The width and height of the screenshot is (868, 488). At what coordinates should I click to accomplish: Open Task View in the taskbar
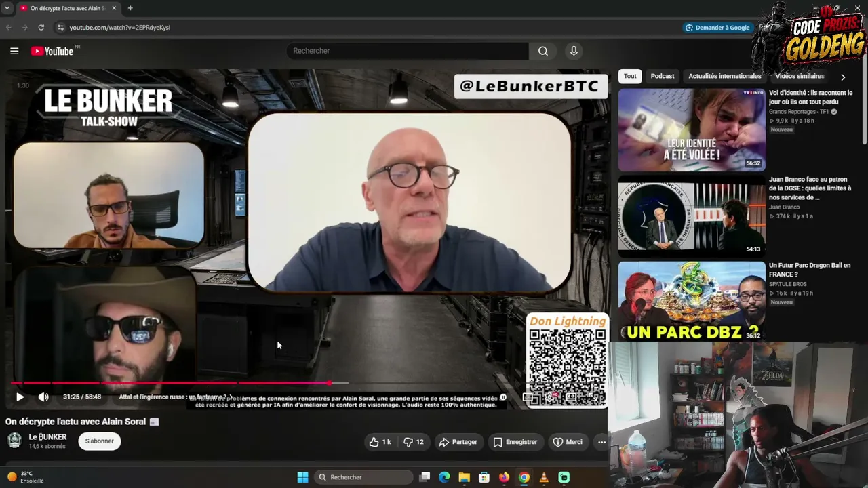pyautogui.click(x=425, y=477)
